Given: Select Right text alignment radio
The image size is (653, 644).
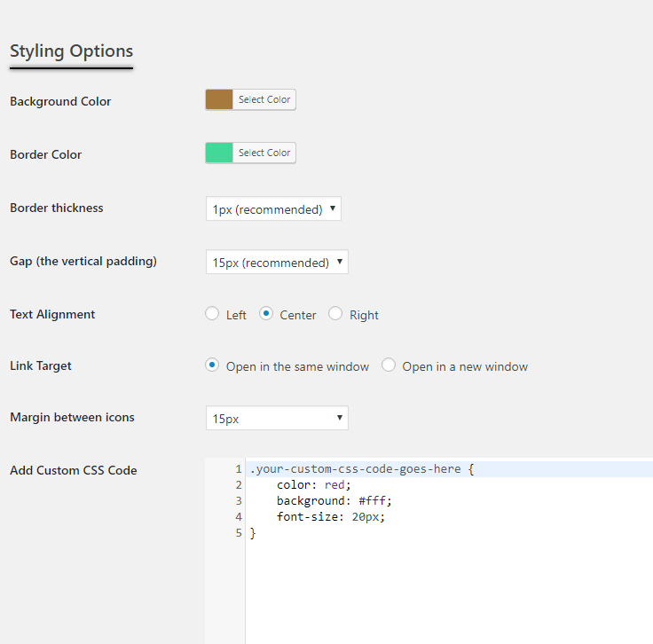Looking at the screenshot, I should click(335, 313).
